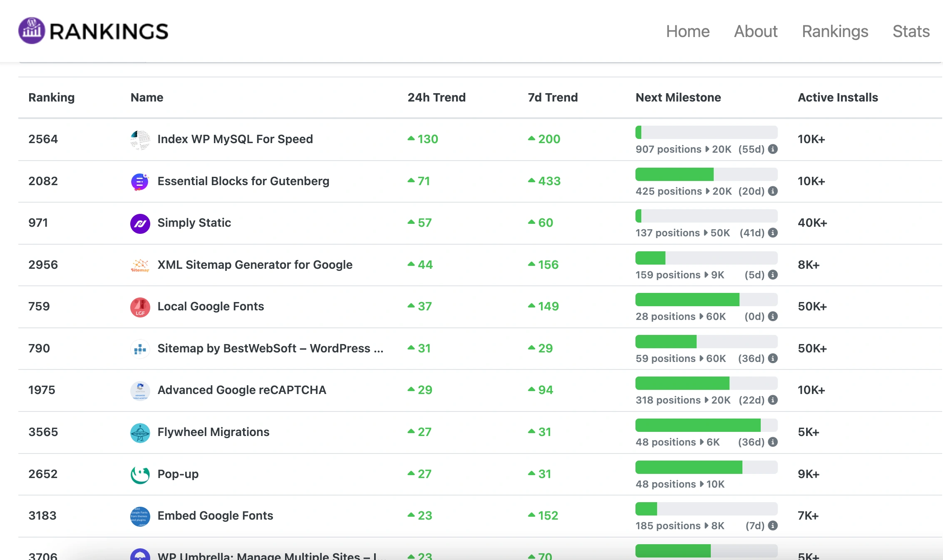Open Sitemap by BestWebSoft plugin link
The width and height of the screenshot is (943, 560).
click(x=270, y=348)
